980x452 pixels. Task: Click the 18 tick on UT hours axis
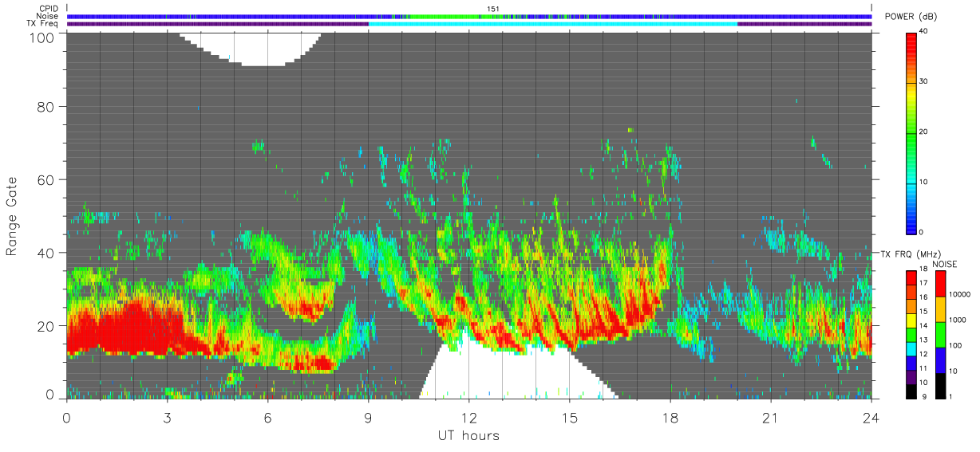point(670,418)
